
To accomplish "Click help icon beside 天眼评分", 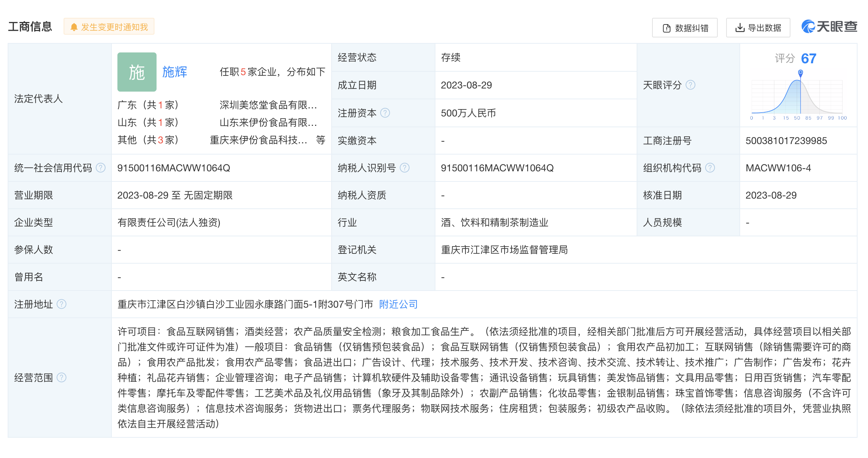I will pos(690,85).
